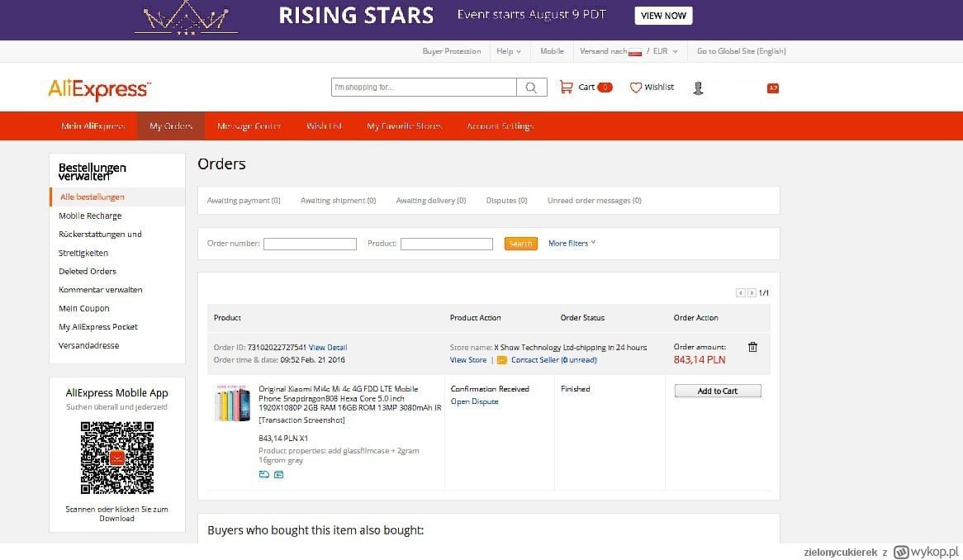Select Awaiting shipment (0) tab

coord(339,200)
